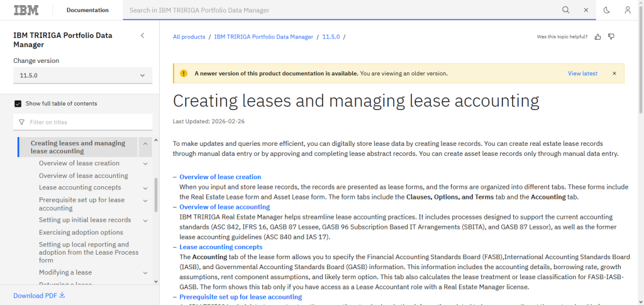Focus the Search in IBM TRIRIGA field
The image size is (644, 305).
pyautogui.click(x=341, y=10)
